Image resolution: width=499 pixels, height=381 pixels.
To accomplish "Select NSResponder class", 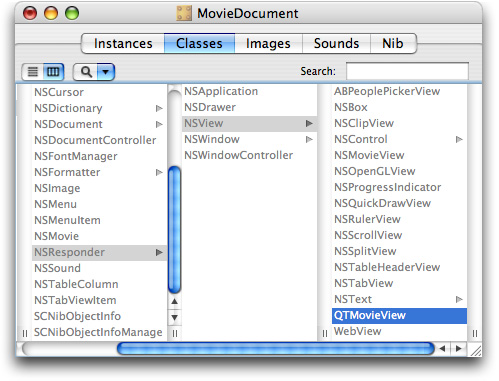I will tap(69, 252).
